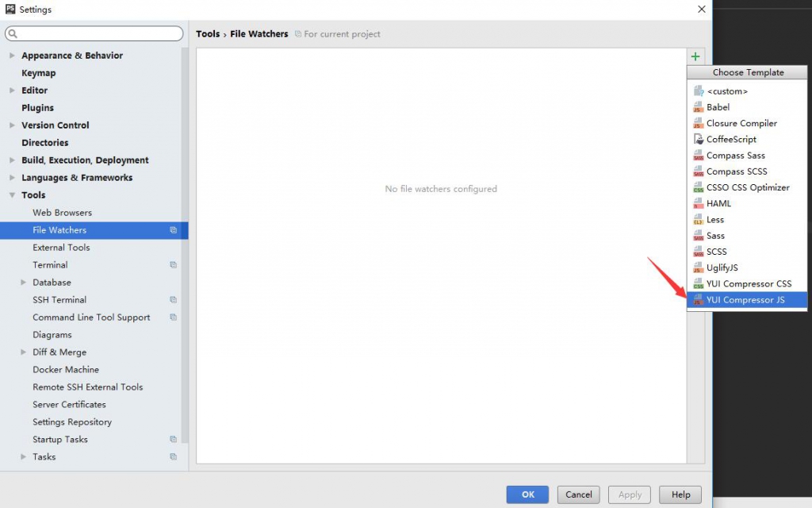Choose the CSSO CSS Optimizer template
The height and width of the screenshot is (508, 812).
tap(747, 187)
